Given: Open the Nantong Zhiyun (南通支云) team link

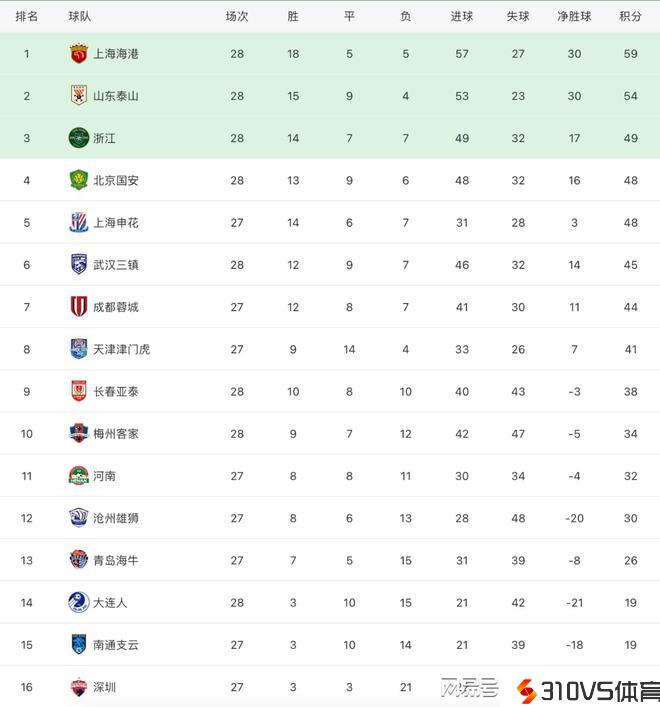Looking at the screenshot, I should pos(116,645).
